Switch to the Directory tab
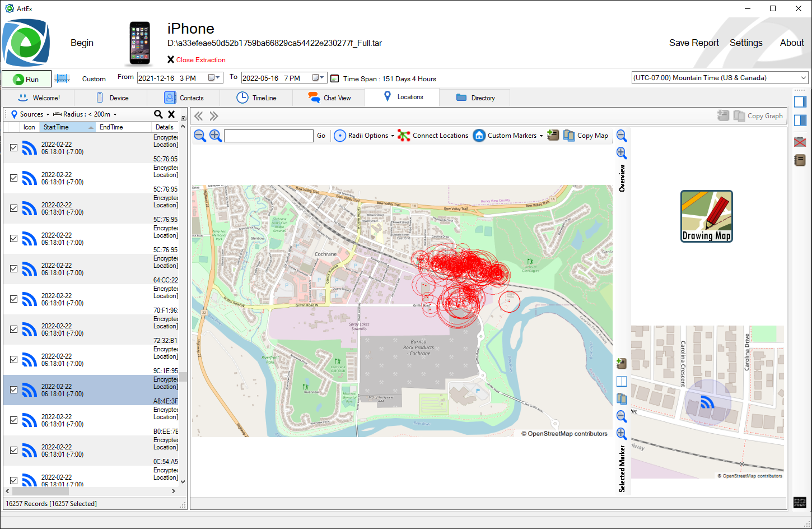 (x=475, y=98)
